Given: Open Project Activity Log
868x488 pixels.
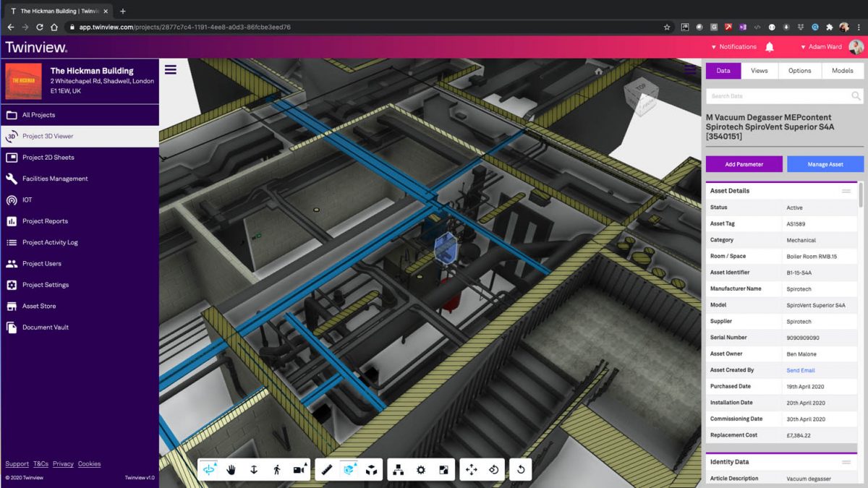Looking at the screenshot, I should pos(80,242).
